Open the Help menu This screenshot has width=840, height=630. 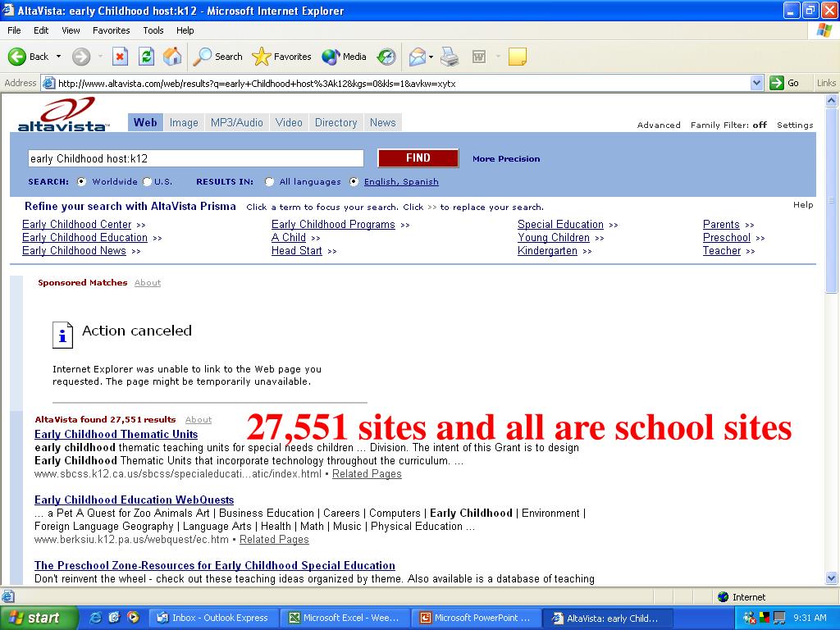(185, 30)
